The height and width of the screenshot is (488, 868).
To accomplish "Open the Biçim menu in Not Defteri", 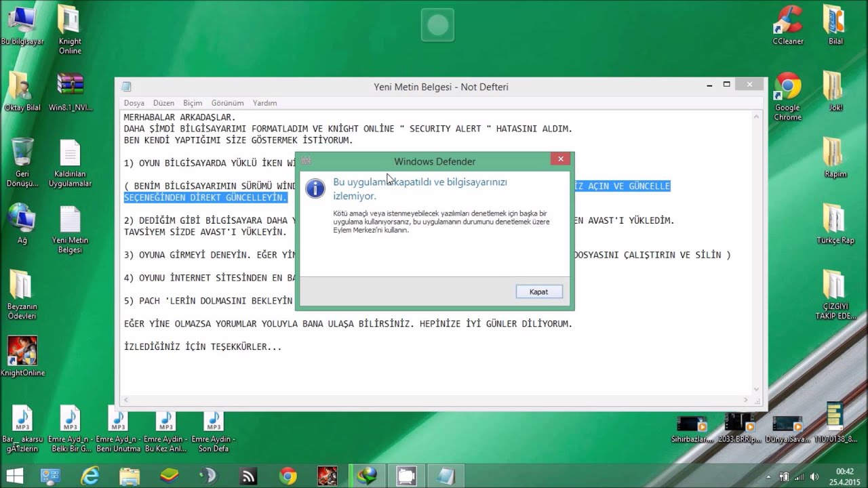I will [193, 103].
